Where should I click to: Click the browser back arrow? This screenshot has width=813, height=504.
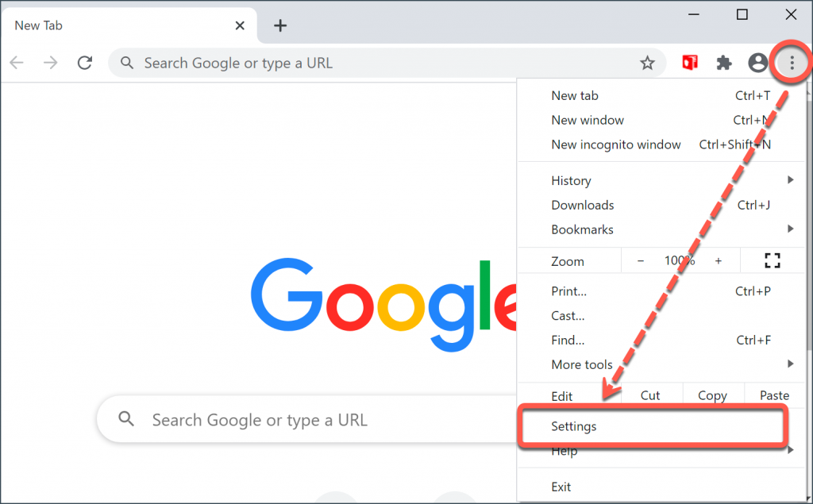pos(16,63)
